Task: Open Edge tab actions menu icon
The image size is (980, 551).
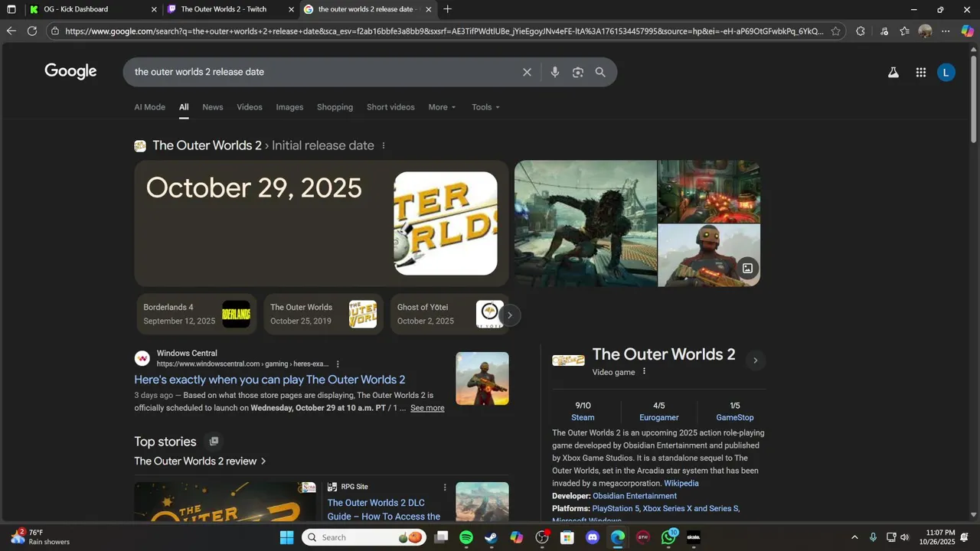Action: [x=11, y=9]
